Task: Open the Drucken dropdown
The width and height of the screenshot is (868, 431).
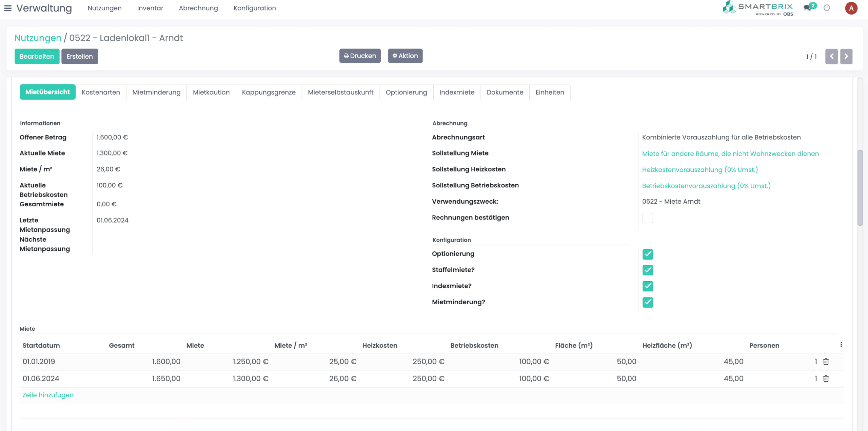Action: [x=360, y=56]
